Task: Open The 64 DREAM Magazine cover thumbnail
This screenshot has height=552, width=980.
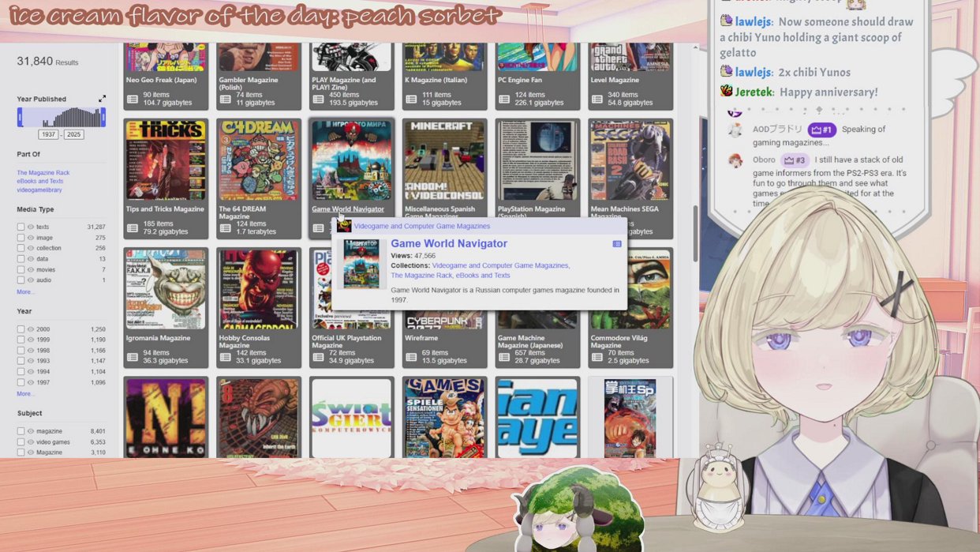Action: (259, 160)
